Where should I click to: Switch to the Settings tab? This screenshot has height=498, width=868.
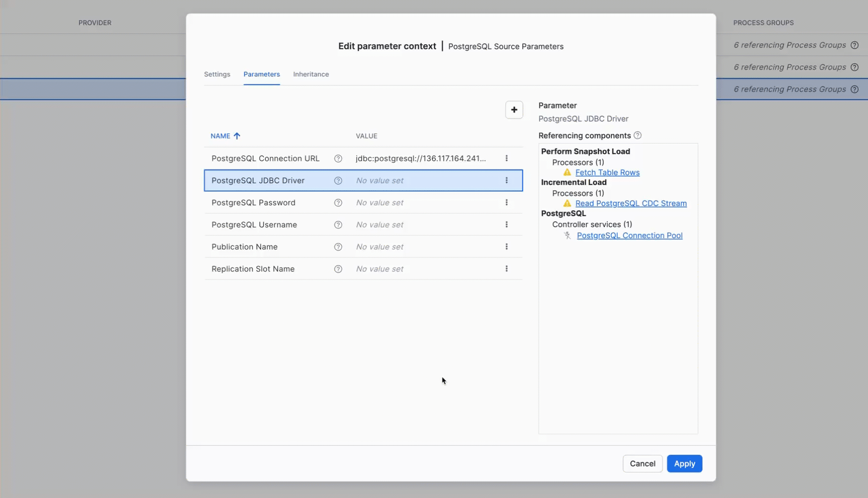pyautogui.click(x=217, y=74)
